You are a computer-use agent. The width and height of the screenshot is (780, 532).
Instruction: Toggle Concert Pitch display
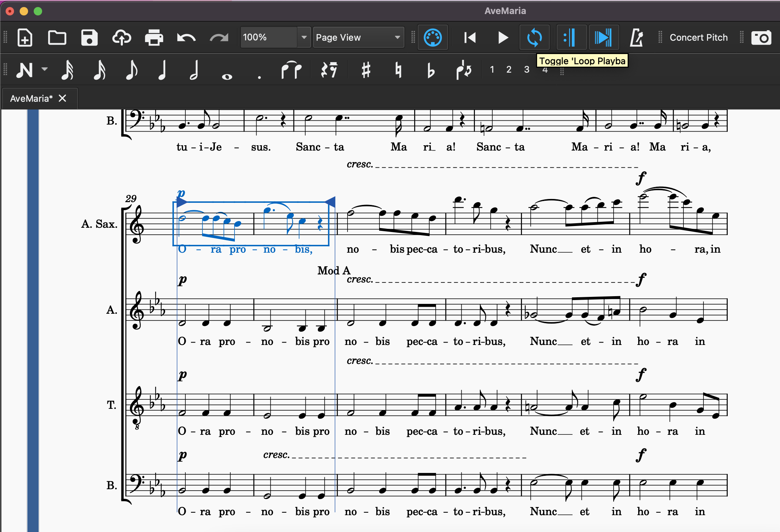click(698, 38)
